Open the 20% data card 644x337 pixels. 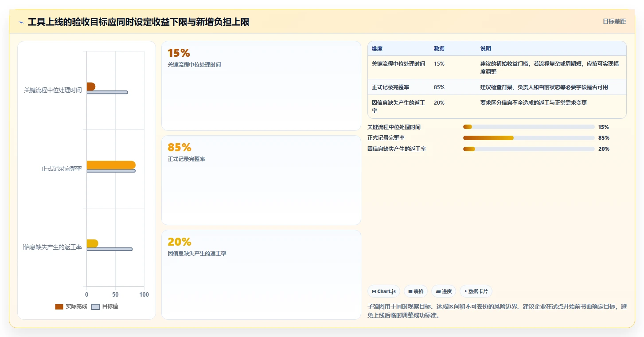point(261,274)
